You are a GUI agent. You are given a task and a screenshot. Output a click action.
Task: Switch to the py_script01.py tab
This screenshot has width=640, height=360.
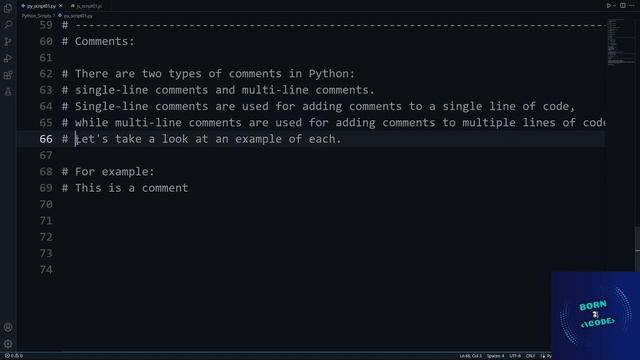pyautogui.click(x=41, y=6)
